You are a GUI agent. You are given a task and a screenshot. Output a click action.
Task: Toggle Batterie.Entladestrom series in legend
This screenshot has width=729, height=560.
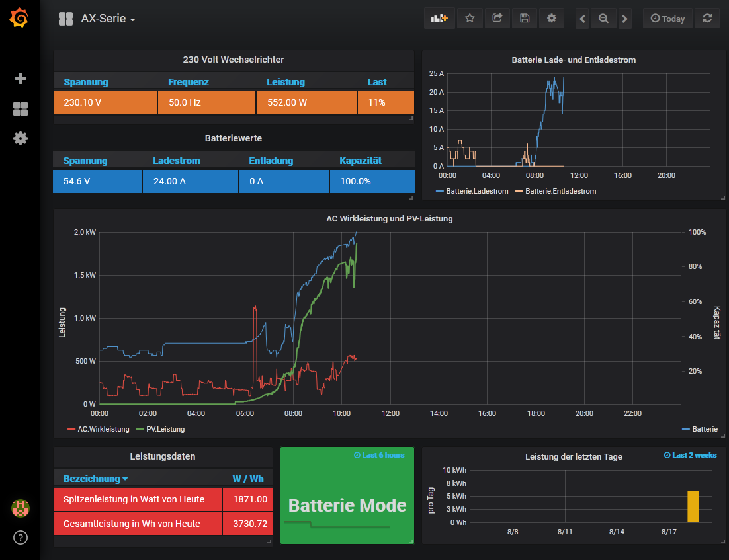click(x=560, y=191)
